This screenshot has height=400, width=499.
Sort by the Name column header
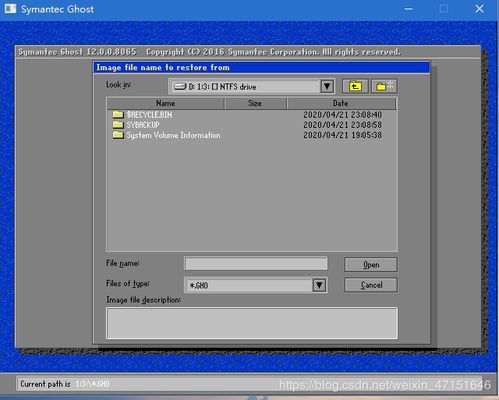(166, 103)
